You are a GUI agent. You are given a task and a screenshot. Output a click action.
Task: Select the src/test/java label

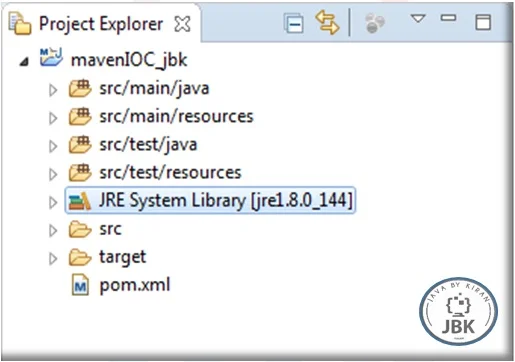[x=148, y=145]
